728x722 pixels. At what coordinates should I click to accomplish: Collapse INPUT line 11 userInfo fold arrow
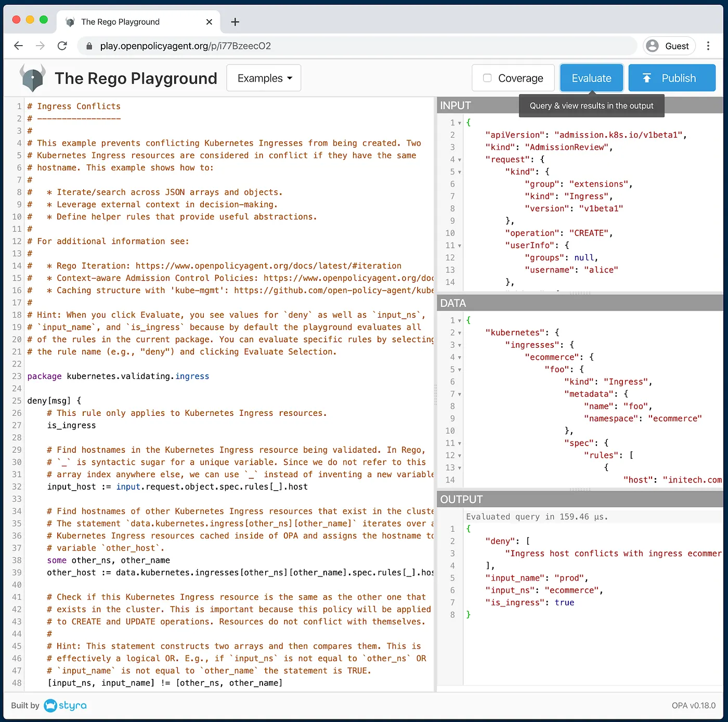[x=460, y=246]
